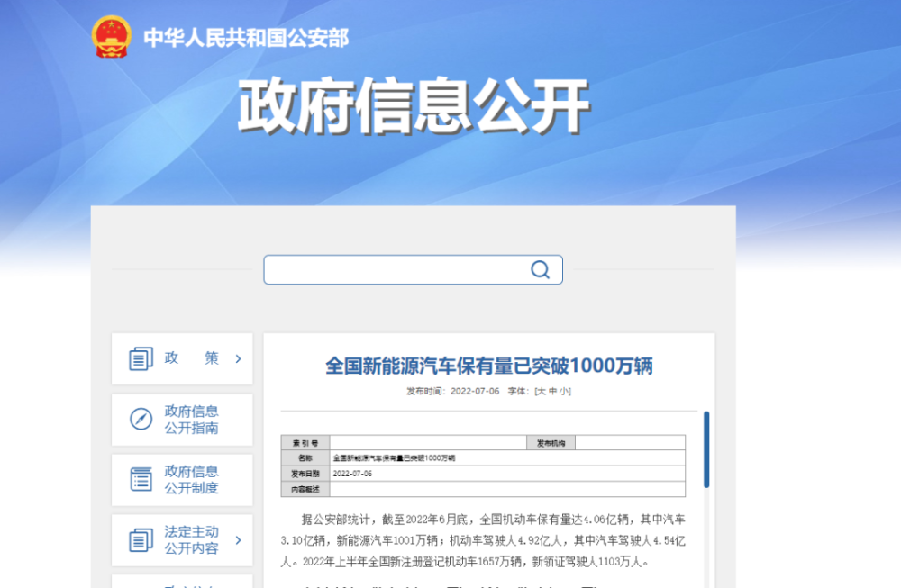Open the 政策 sidebar item

182,359
